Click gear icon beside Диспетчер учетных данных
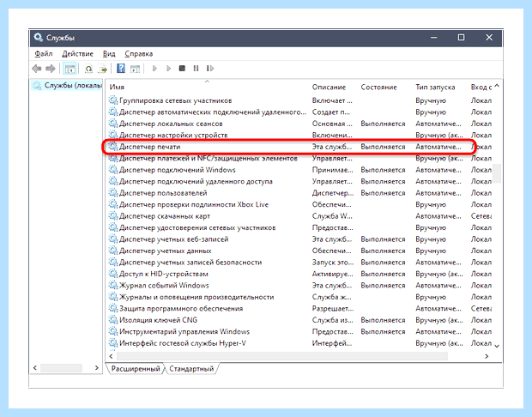Image resolution: width=532 pixels, height=417 pixels. pos(112,251)
